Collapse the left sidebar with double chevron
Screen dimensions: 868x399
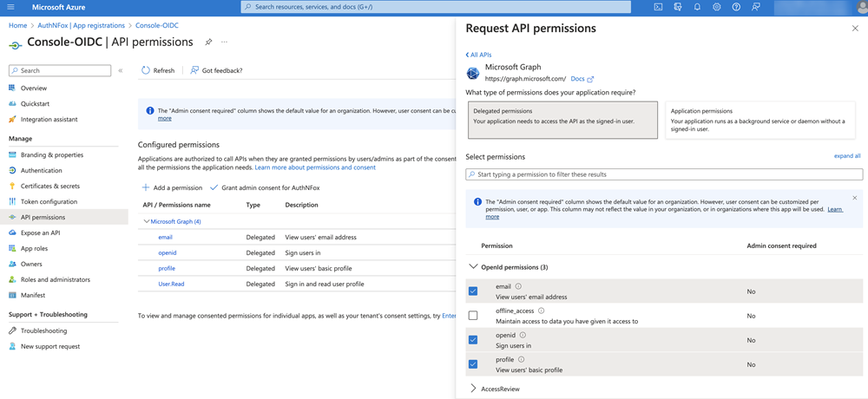[120, 70]
